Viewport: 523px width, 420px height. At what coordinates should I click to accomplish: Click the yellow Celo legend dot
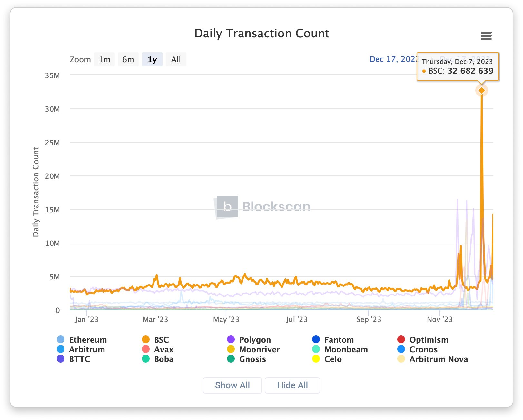pos(316,359)
